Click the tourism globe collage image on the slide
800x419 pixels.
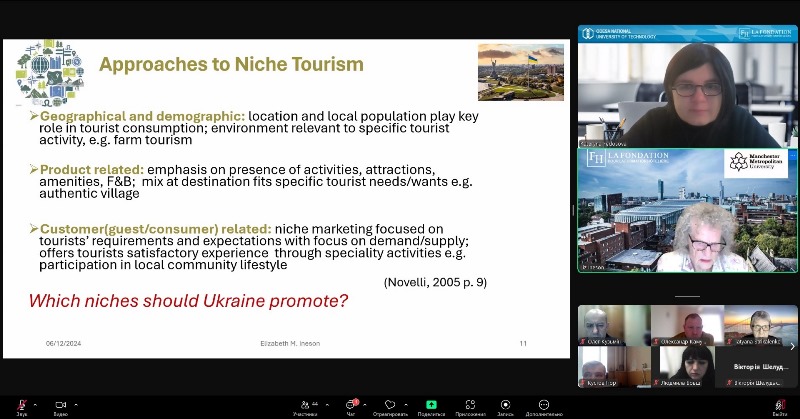[x=50, y=72]
